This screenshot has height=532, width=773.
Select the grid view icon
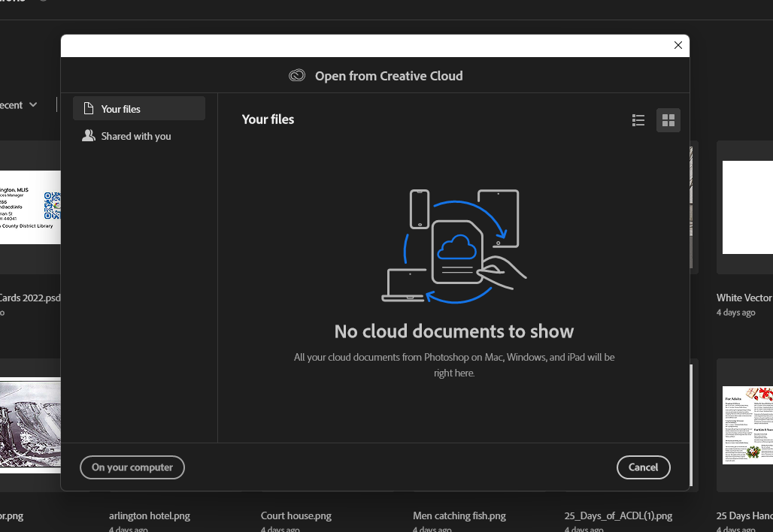(668, 120)
